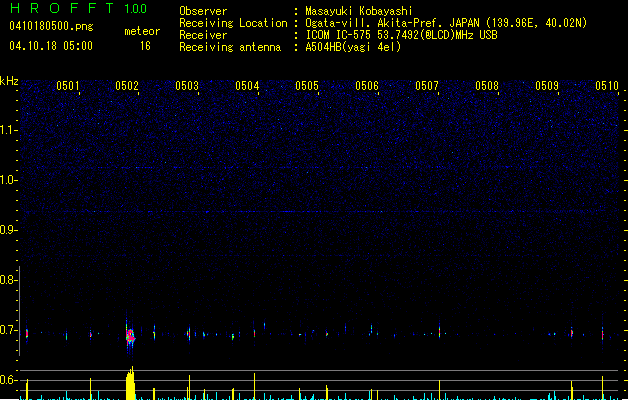The height and width of the screenshot is (400, 629).
Task: Click the 0503 time marker
Action: pos(187,86)
